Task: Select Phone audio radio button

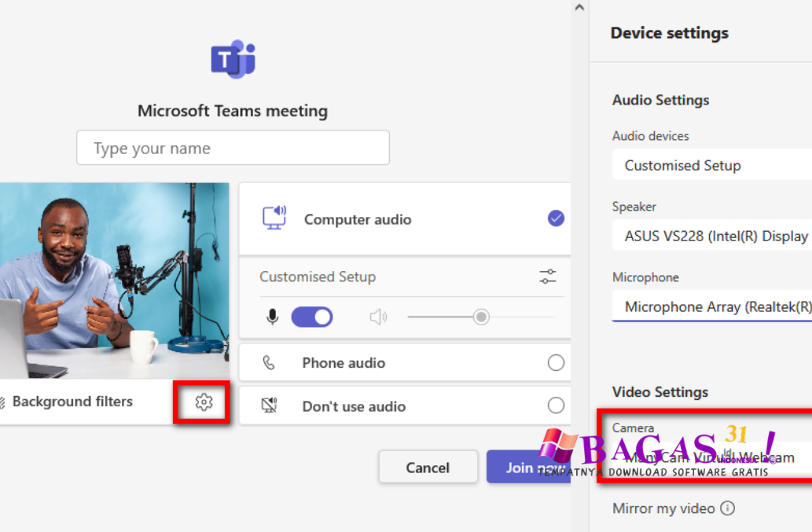Action: click(x=556, y=363)
